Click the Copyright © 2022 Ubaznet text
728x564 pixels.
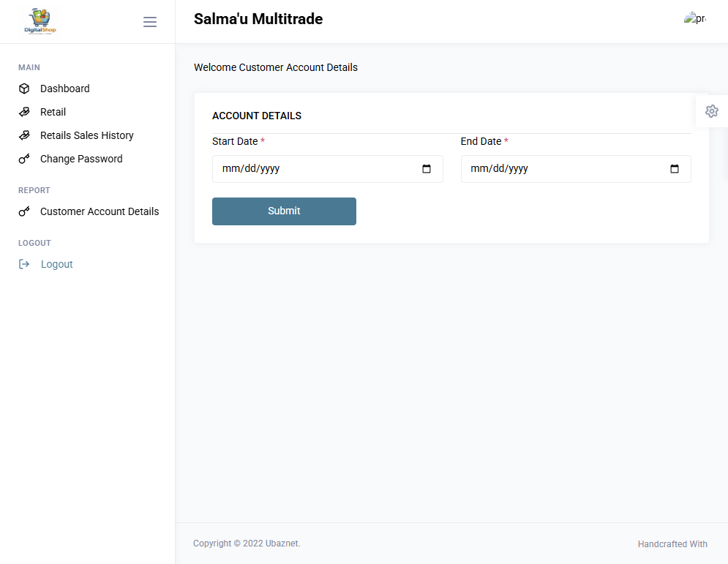pyautogui.click(x=247, y=544)
